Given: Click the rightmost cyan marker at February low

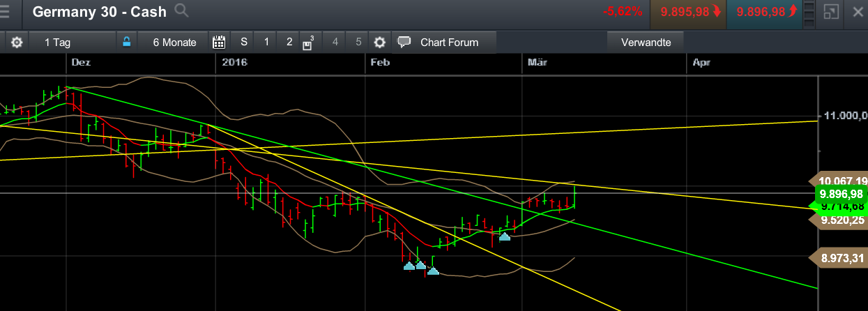Looking at the screenshot, I should point(433,271).
